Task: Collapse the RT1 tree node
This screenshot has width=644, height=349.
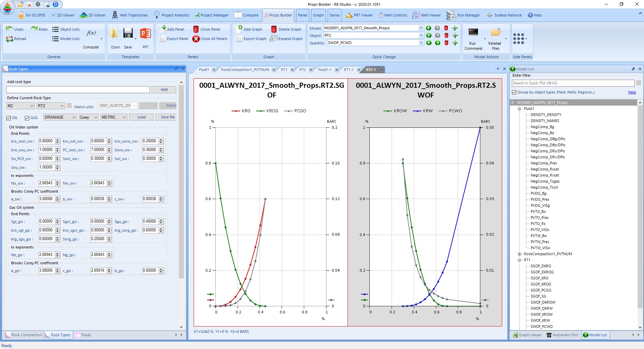Action: coord(519,260)
